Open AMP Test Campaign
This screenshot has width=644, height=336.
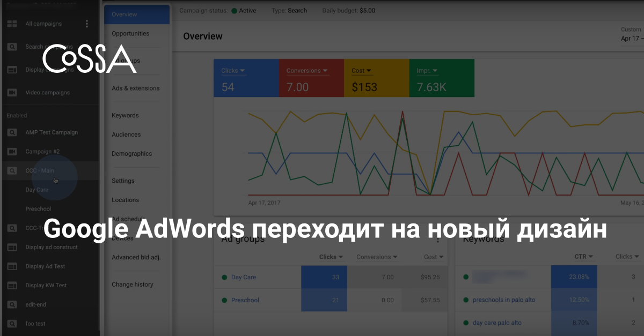coord(52,132)
